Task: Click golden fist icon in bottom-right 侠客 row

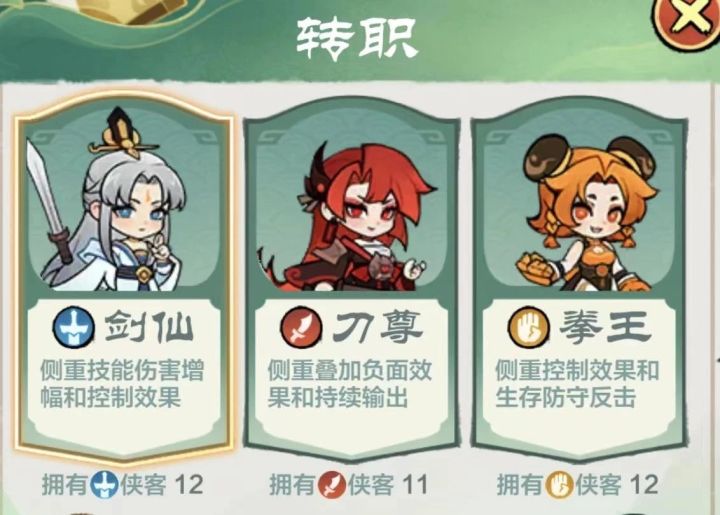Action: [x=559, y=485]
